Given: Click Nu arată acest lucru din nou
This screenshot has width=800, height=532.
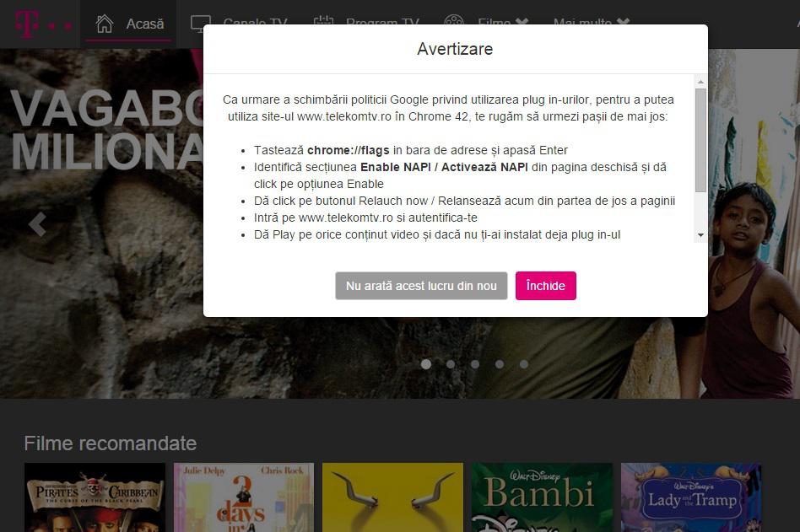Looking at the screenshot, I should pyautogui.click(x=421, y=286).
